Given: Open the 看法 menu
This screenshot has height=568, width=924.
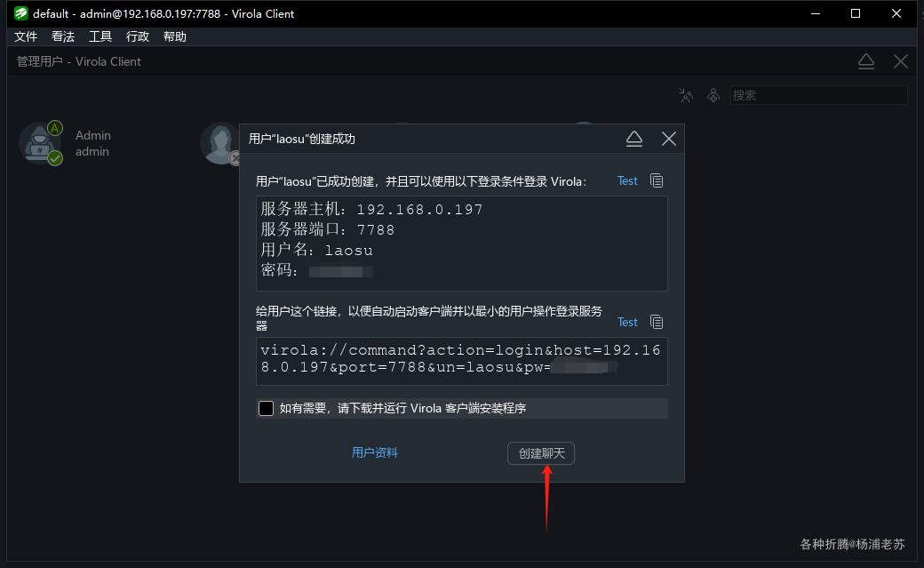Looking at the screenshot, I should (x=62, y=36).
